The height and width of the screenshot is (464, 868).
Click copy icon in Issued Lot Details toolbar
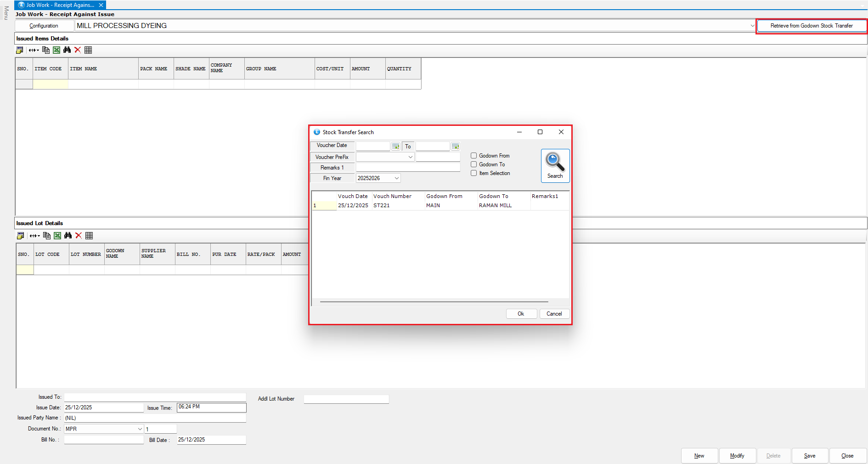46,236
